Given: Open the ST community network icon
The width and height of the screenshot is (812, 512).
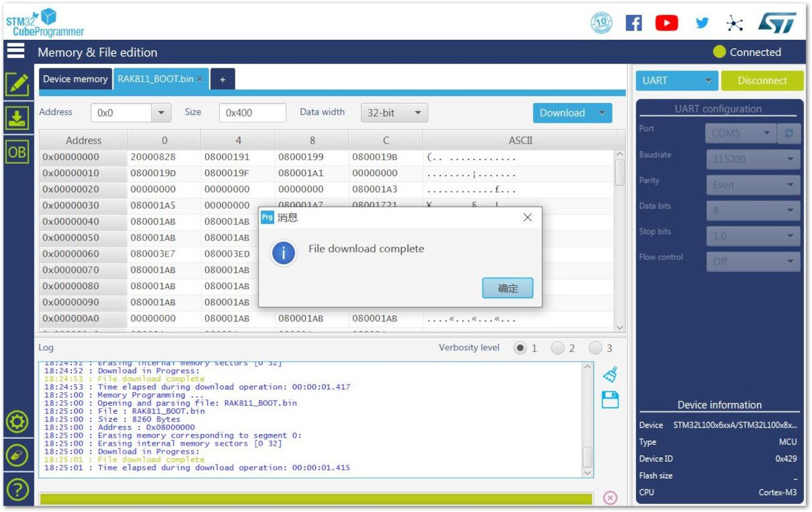Looking at the screenshot, I should 734,24.
